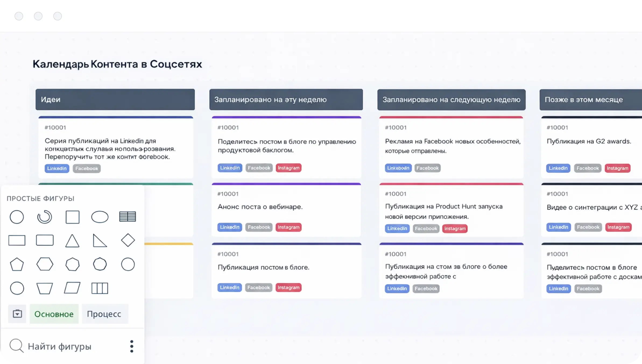Click Instagram tag on Анонс поста card
This screenshot has width=642, height=364.
click(x=288, y=227)
